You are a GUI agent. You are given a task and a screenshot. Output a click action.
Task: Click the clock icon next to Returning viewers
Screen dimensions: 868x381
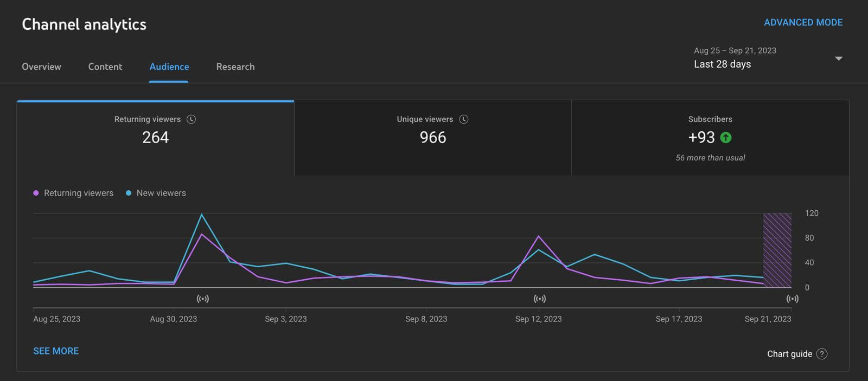coord(191,119)
